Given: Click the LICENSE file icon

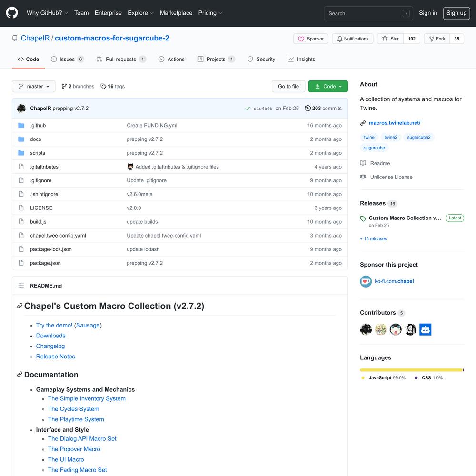Looking at the screenshot, I should (x=21, y=208).
